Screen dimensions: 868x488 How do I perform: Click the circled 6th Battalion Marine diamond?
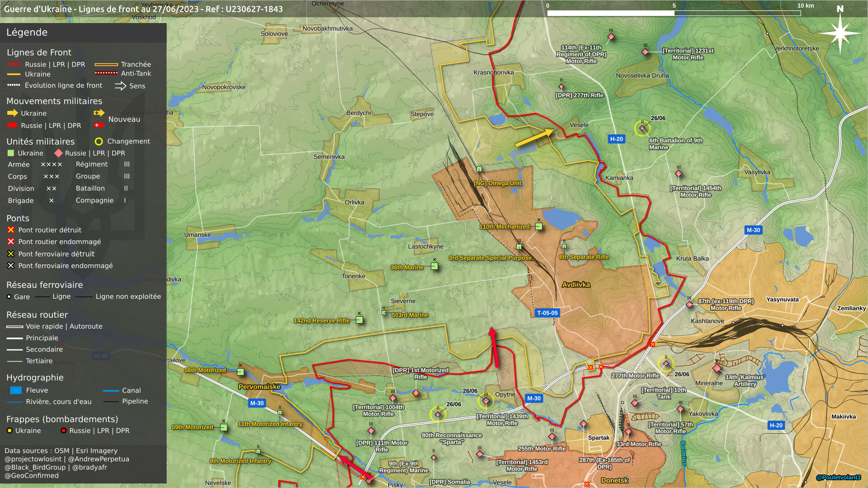pos(642,128)
